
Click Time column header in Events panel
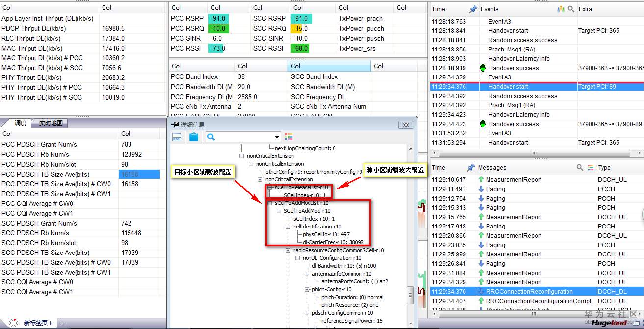point(438,9)
